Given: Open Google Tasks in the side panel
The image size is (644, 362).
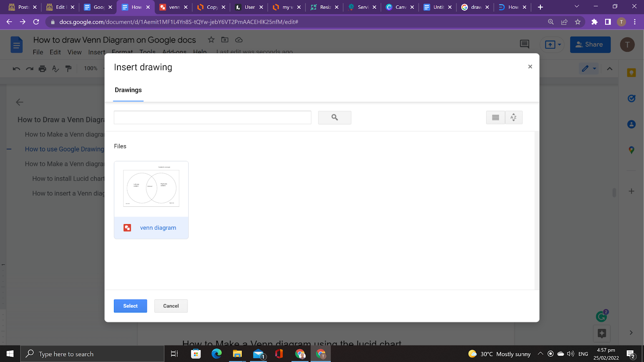Looking at the screenshot, I should coord(632,98).
